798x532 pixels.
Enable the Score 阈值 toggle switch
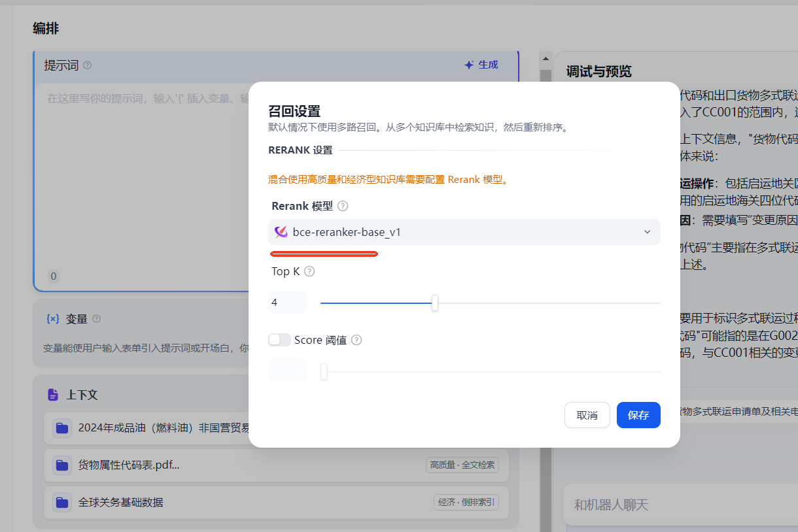coord(279,340)
